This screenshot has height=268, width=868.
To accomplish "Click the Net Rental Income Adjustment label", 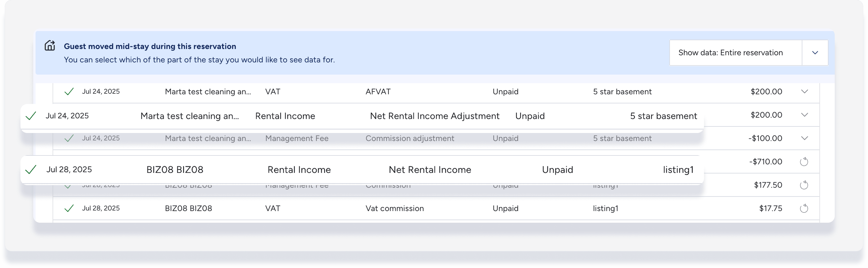I will coord(434,116).
